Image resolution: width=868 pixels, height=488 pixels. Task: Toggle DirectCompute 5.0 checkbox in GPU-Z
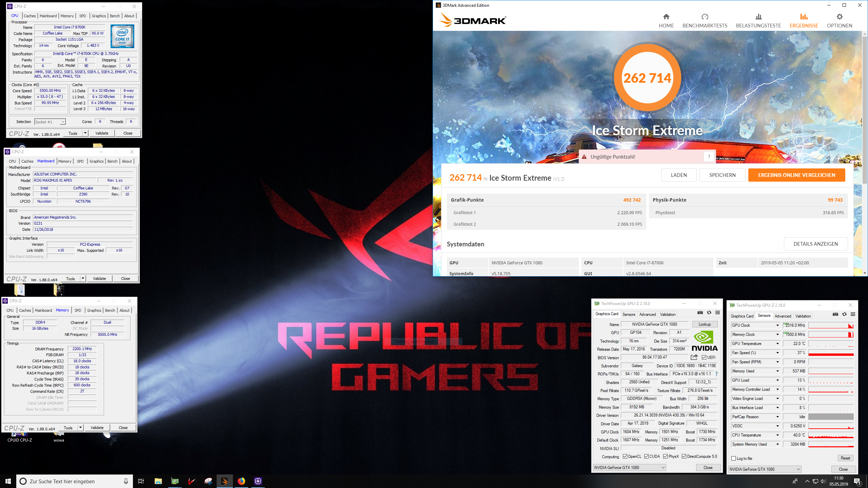coord(684,456)
